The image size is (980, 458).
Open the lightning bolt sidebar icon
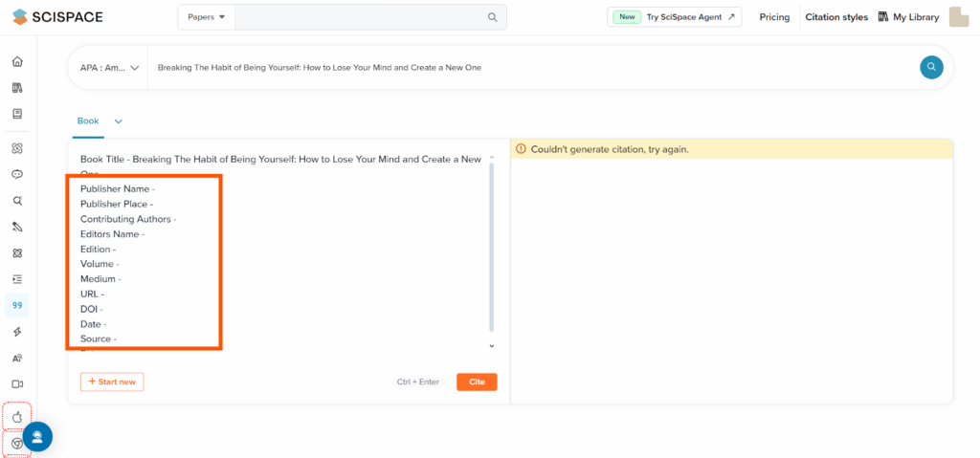[x=17, y=332]
